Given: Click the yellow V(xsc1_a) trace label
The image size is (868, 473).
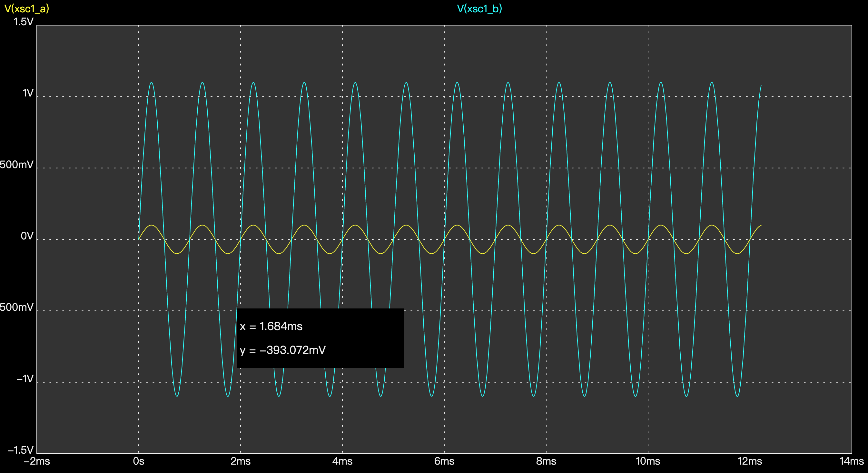Looking at the screenshot, I should (x=27, y=8).
